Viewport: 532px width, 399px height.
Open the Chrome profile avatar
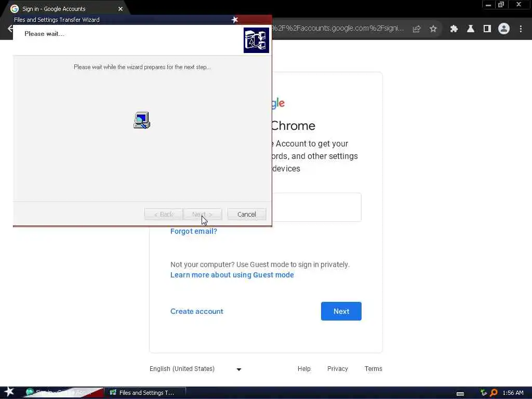tap(504, 29)
